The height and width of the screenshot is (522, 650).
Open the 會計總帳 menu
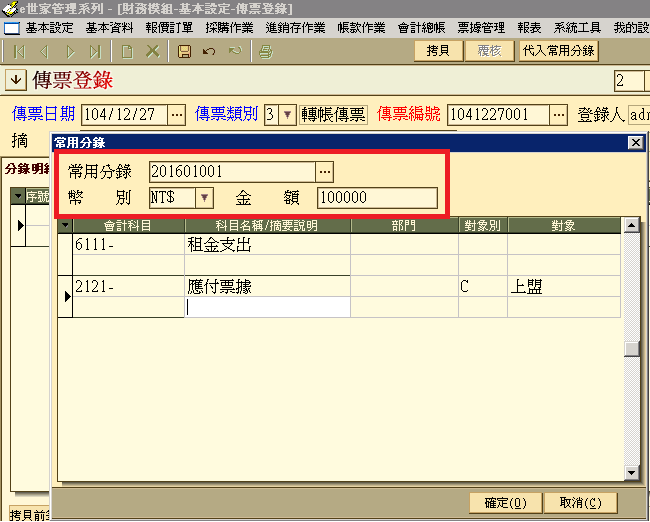[425, 27]
